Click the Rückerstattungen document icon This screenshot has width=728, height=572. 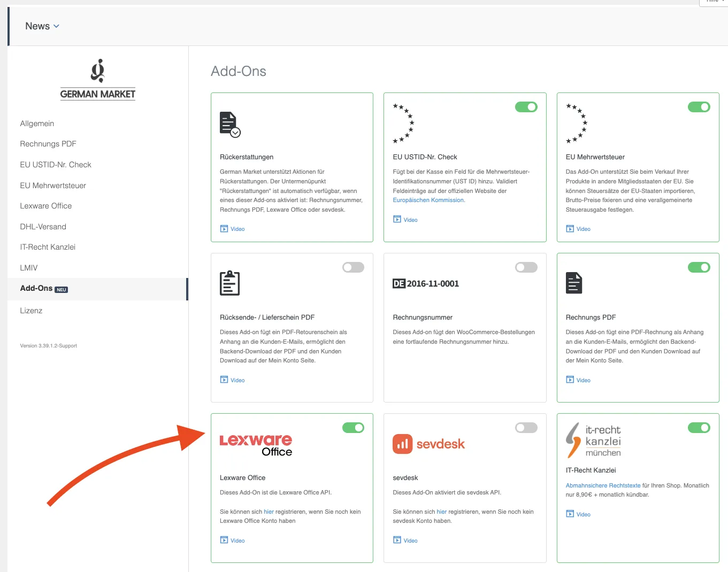(x=230, y=125)
